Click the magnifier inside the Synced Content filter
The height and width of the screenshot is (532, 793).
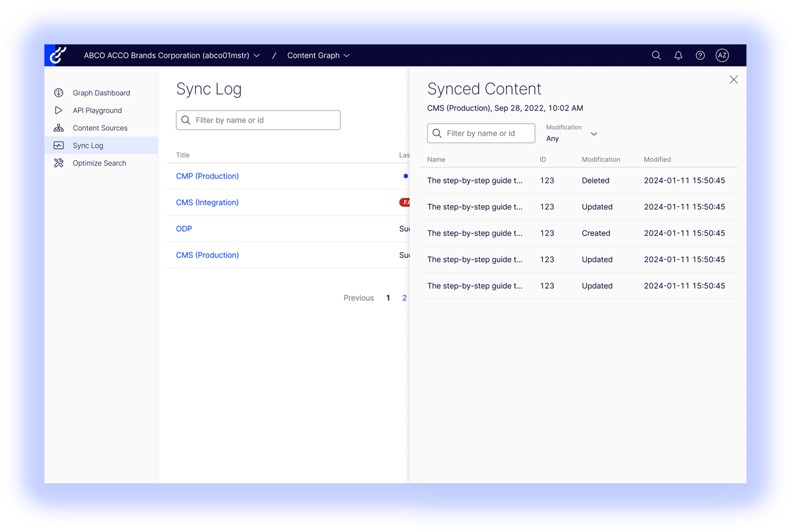437,133
